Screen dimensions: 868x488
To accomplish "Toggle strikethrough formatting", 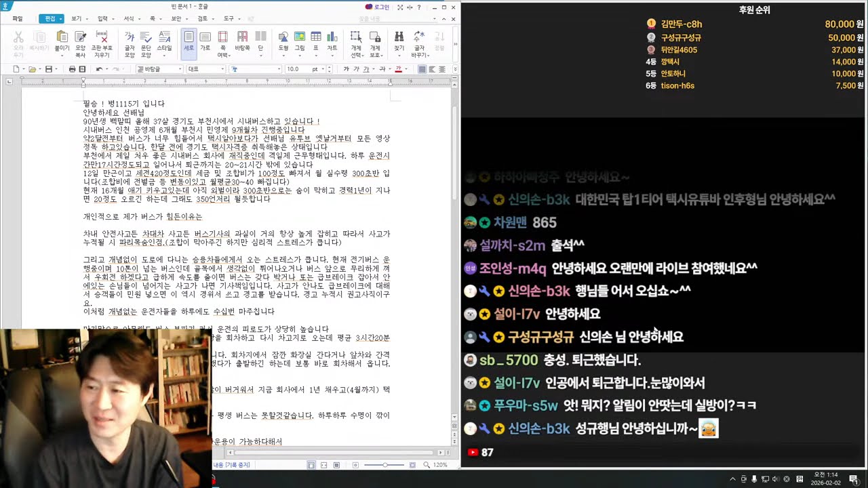I will pyautogui.click(x=382, y=69).
